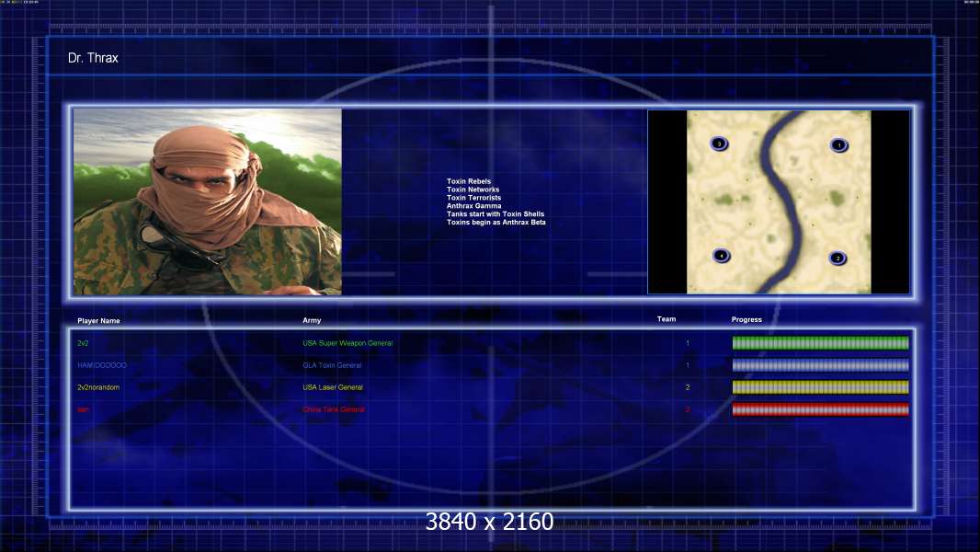Click the Toxin Rebels bonus line
980x552 pixels.
coord(469,181)
